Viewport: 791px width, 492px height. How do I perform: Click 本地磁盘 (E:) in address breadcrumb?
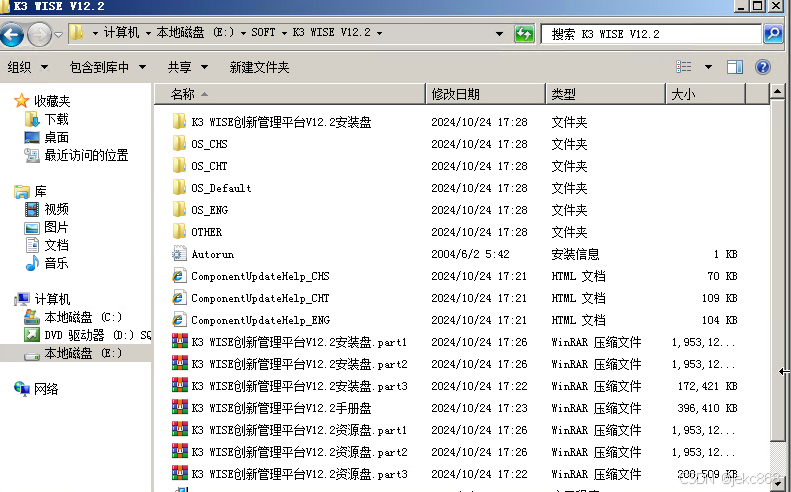[195, 33]
